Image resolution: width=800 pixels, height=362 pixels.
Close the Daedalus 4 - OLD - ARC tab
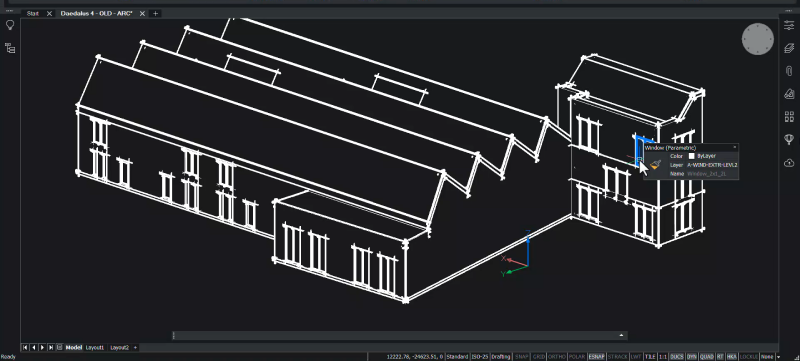pyautogui.click(x=143, y=13)
